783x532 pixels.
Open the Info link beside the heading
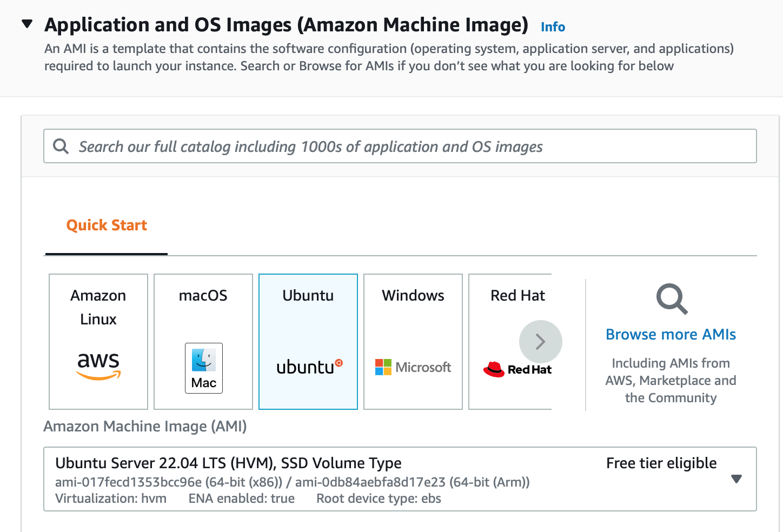click(553, 27)
